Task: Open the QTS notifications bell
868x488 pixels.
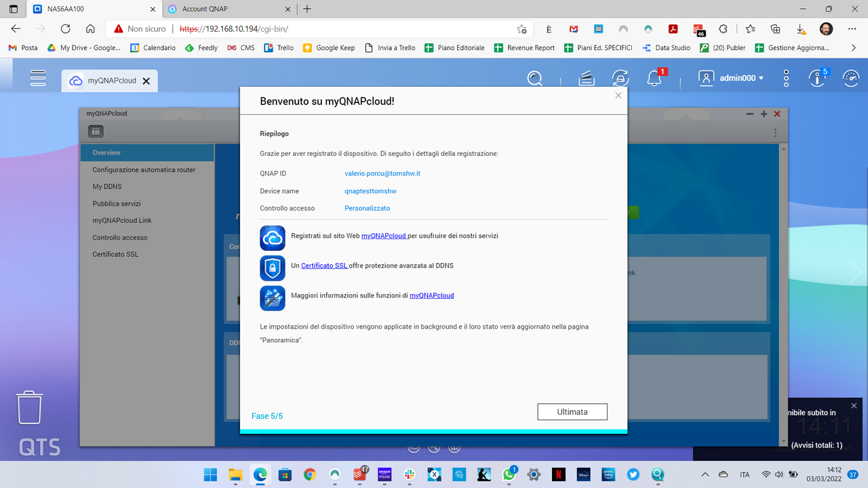Action: pyautogui.click(x=654, y=78)
